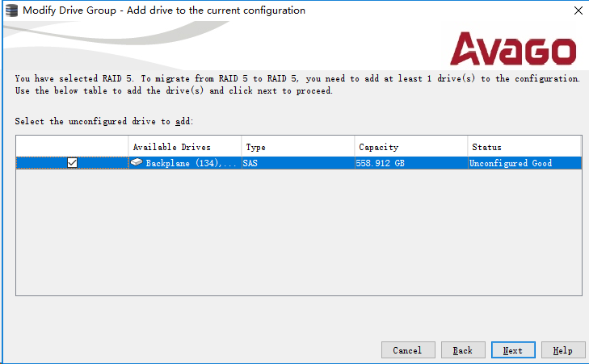Uncheck the checkbox for the Backplane drive
The image size is (589, 364).
click(72, 163)
